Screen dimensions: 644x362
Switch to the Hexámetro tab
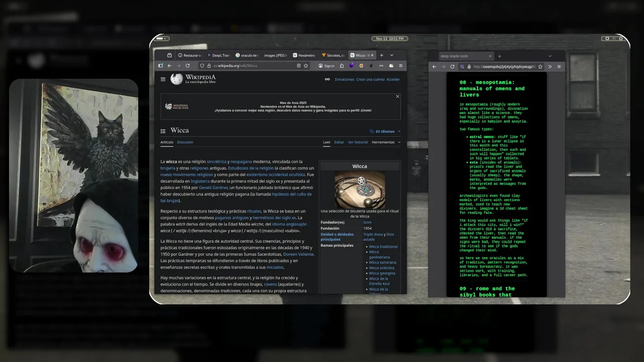click(x=304, y=55)
